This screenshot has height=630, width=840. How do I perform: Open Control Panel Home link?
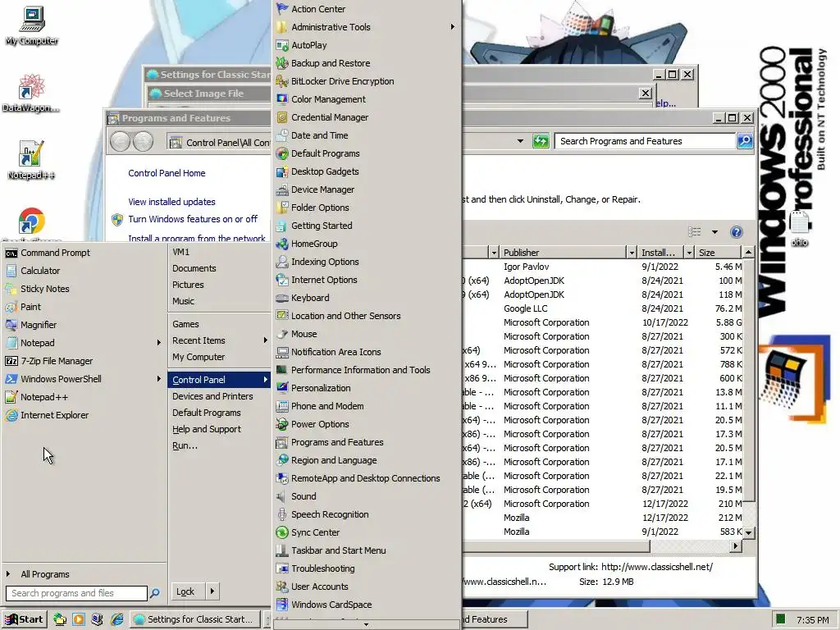(x=167, y=173)
